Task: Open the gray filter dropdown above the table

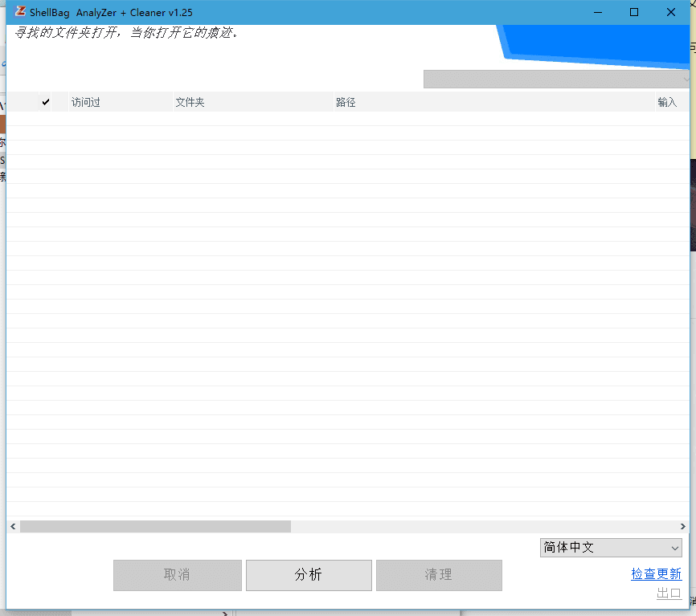Action: (x=556, y=79)
